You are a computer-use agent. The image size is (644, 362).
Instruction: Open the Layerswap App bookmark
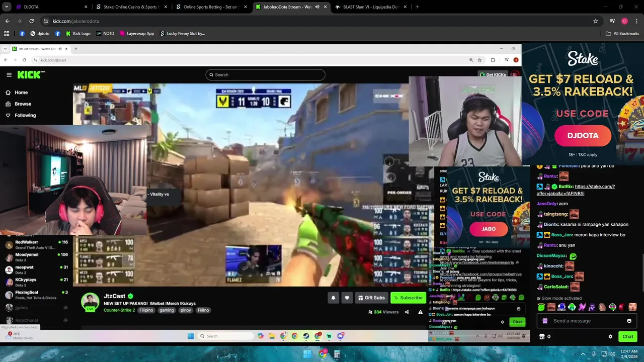point(137,34)
